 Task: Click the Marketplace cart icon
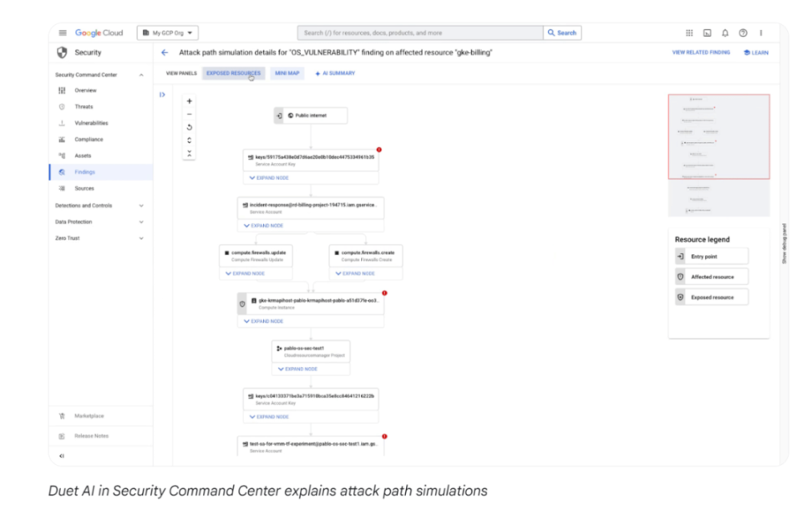tap(62, 416)
